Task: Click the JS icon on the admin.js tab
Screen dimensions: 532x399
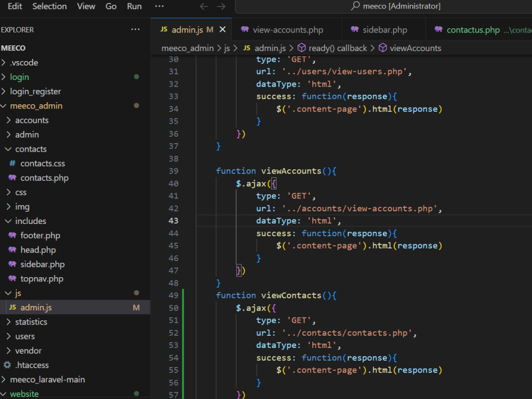Action: (x=164, y=29)
